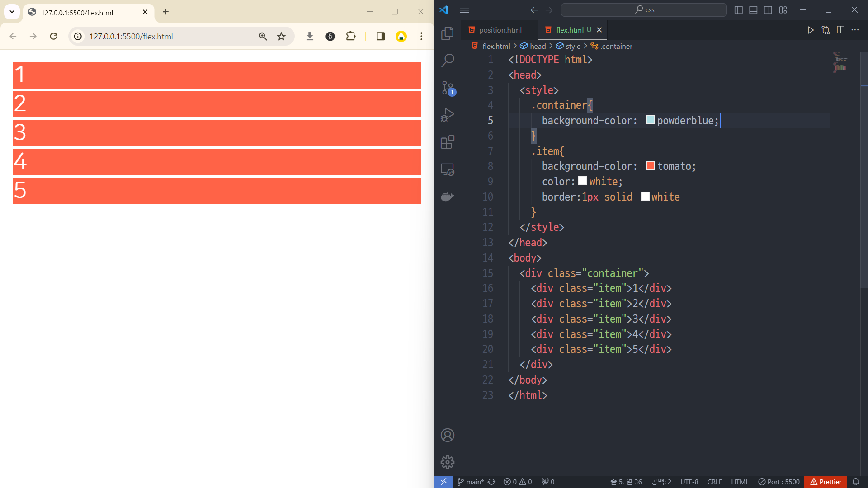Click Port : 5500 Live Server status

coord(778,482)
